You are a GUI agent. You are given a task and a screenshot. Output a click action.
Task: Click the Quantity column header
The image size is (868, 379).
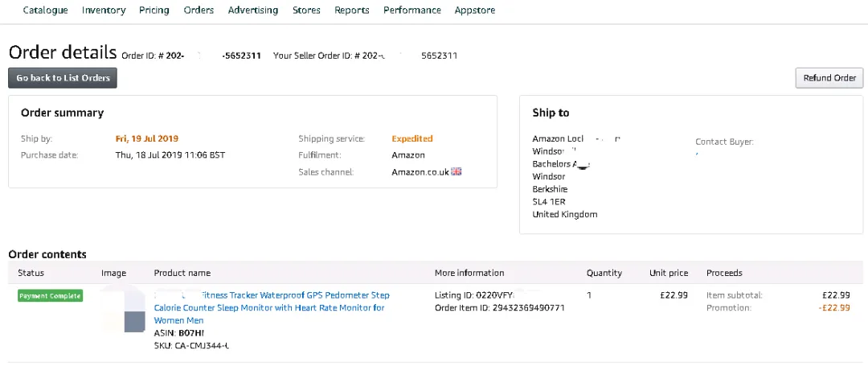(x=604, y=273)
